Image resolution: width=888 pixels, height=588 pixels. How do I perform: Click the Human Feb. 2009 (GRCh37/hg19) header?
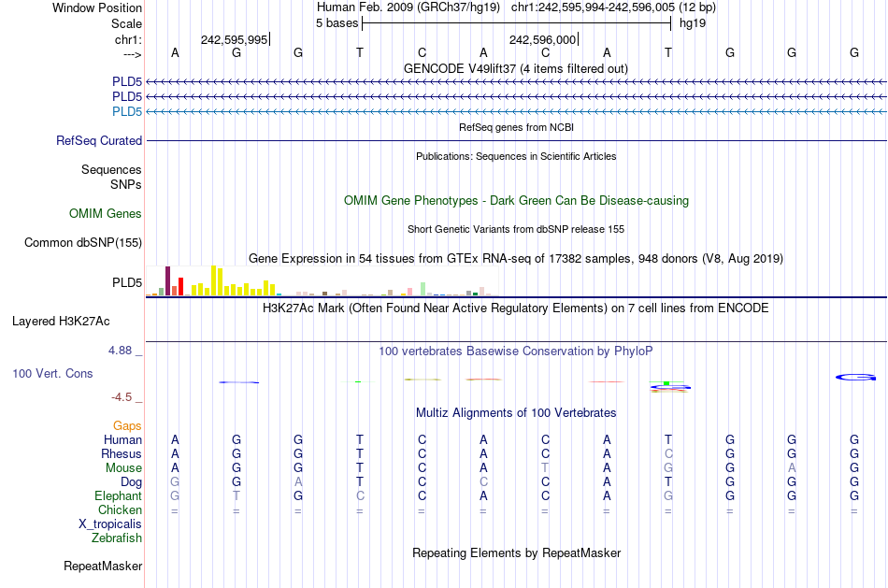tap(408, 7)
